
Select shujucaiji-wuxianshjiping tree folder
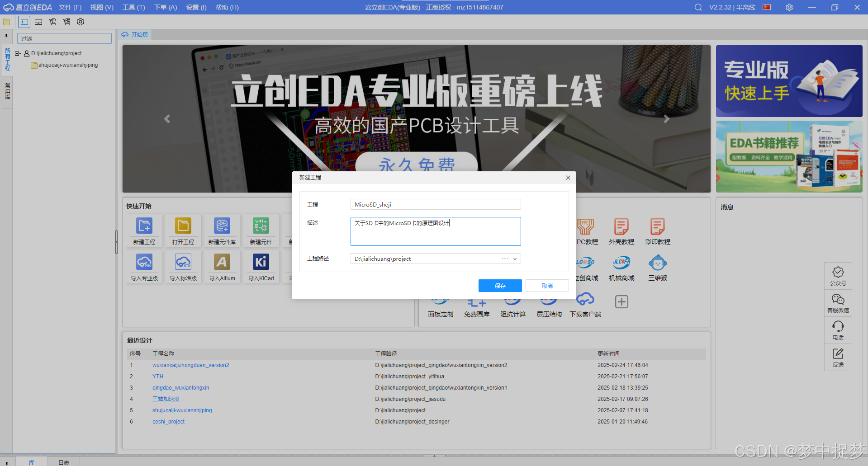point(64,65)
